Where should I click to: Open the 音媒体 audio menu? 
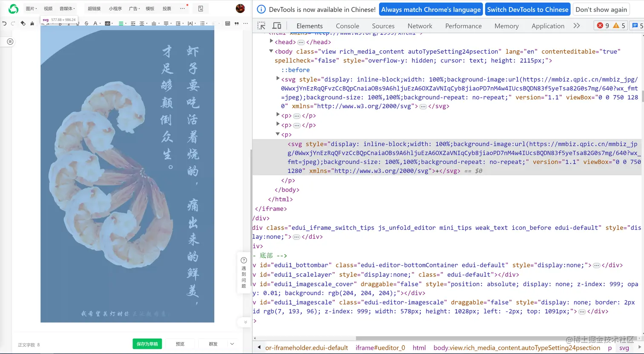67,9
